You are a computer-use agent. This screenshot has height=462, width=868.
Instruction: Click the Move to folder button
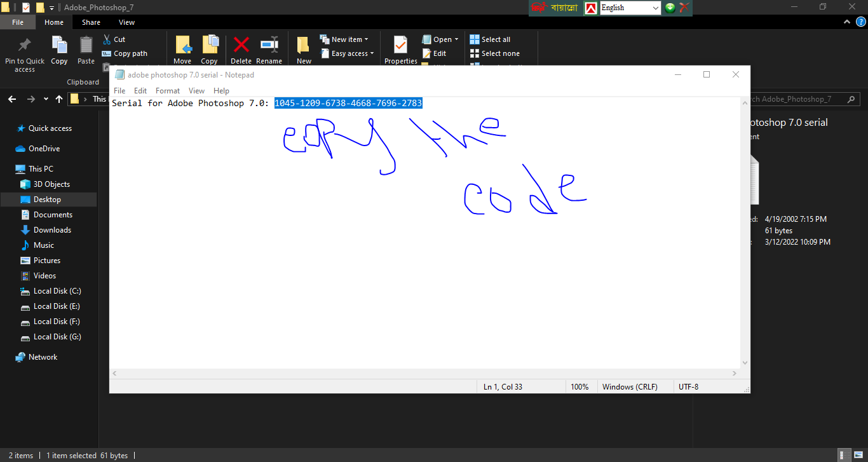[x=182, y=50]
